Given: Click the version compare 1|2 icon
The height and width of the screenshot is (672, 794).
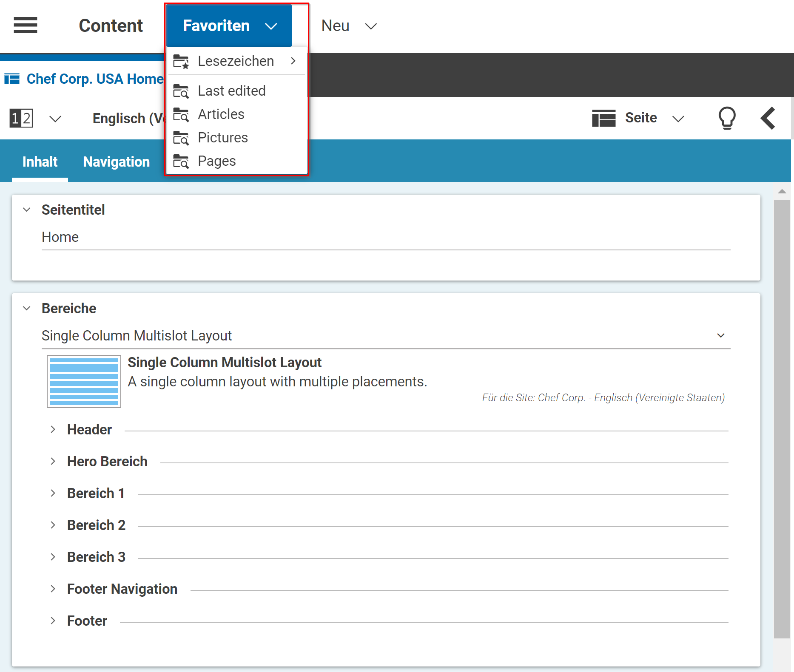Looking at the screenshot, I should (21, 118).
